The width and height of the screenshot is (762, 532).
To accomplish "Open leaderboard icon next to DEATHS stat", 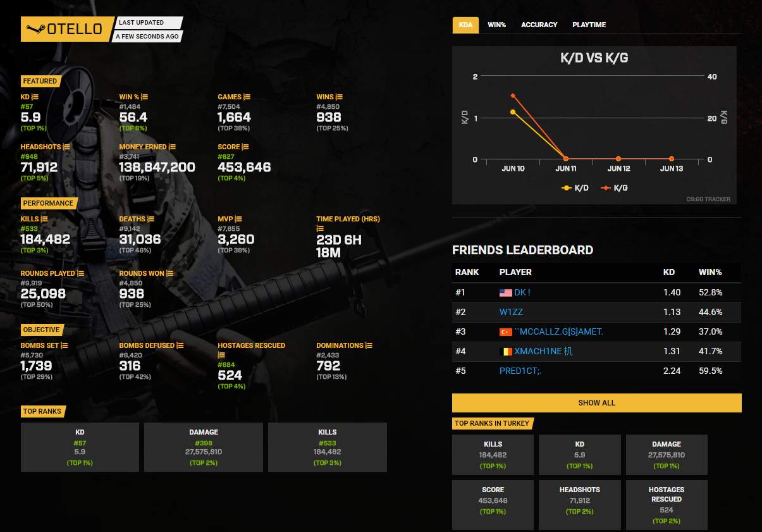I will [x=151, y=219].
